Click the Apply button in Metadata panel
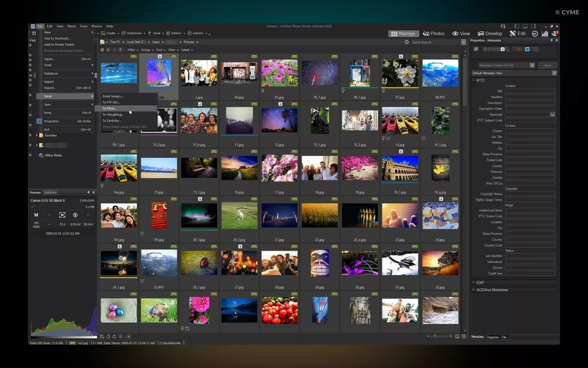The image size is (588, 368). tap(548, 65)
